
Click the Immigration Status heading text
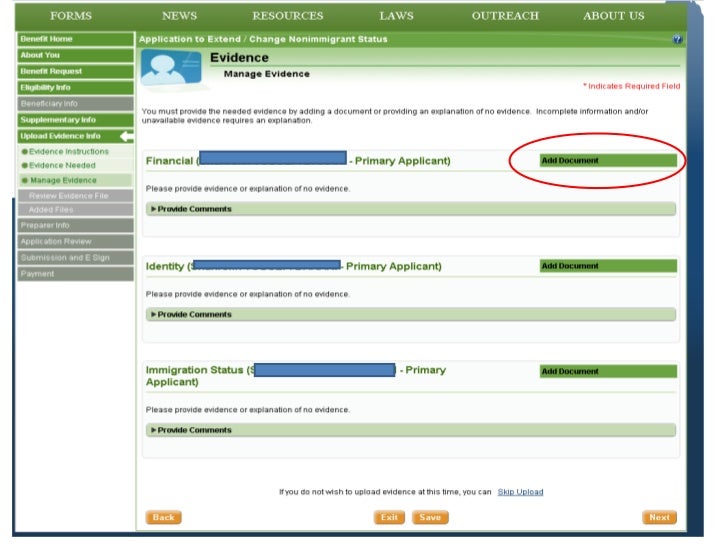[296, 376]
